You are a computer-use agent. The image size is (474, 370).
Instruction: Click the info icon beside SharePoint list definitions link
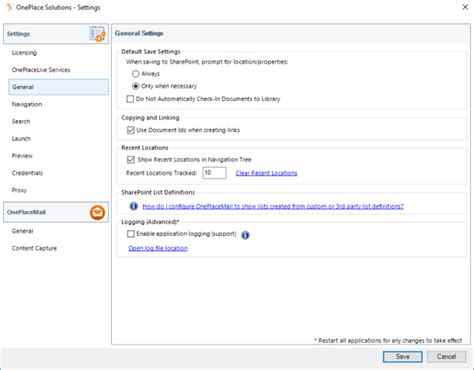tap(133, 206)
